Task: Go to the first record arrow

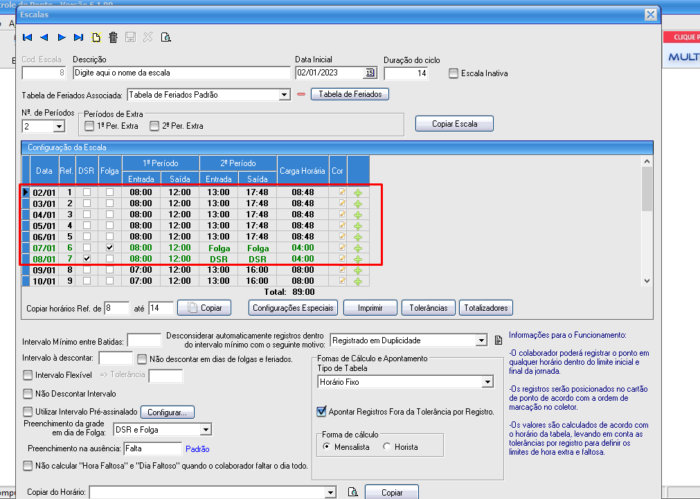Action: [x=27, y=38]
